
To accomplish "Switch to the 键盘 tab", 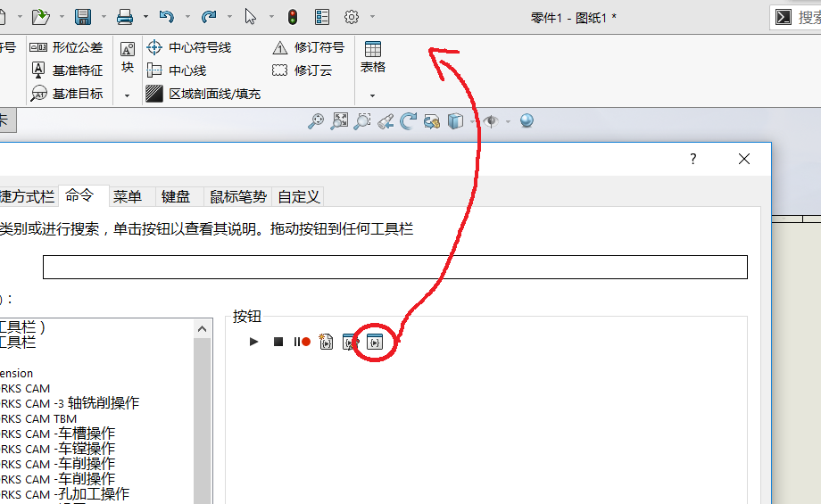I will pos(176,196).
